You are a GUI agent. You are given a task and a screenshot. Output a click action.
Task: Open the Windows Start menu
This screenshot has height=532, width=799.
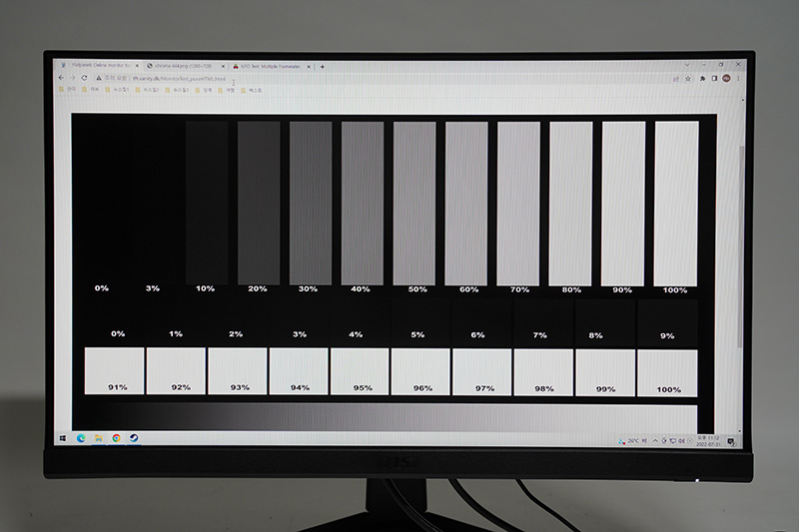[63, 438]
